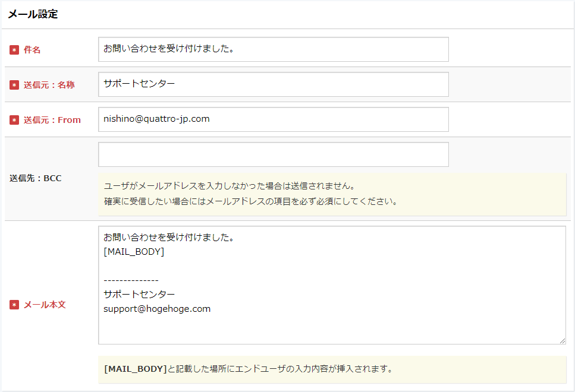Screen dimensions: 575x392
Task: Click the 送信元:From label
Action: tap(52, 120)
